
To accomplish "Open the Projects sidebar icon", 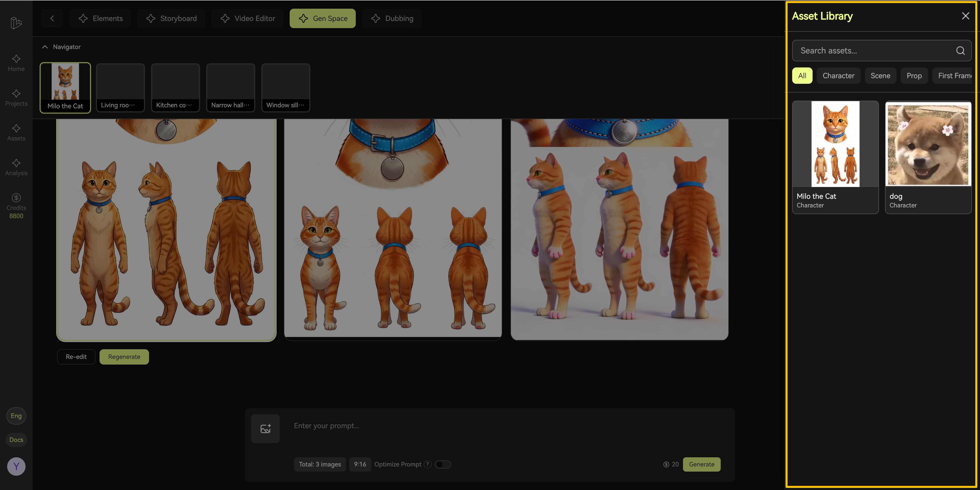I will click(16, 94).
